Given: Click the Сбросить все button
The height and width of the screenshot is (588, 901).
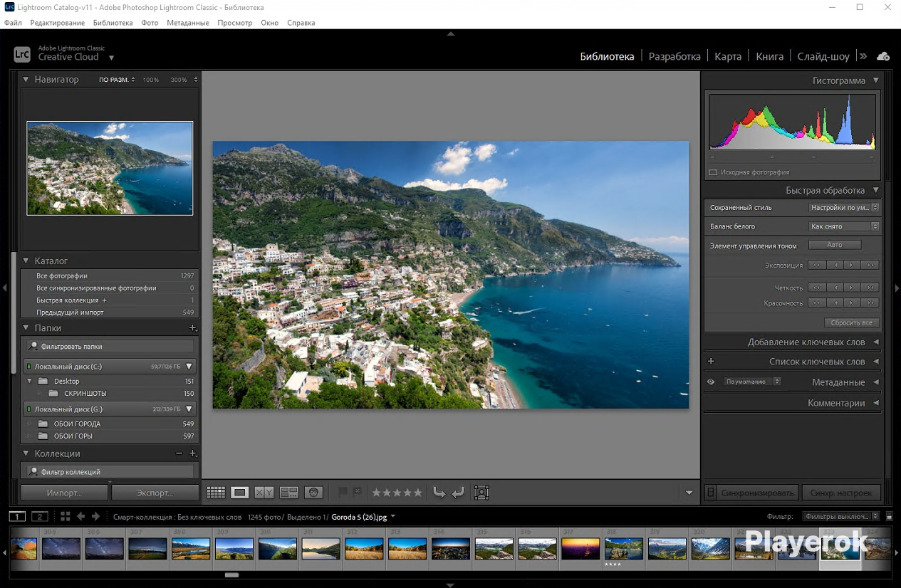Looking at the screenshot, I should click(851, 322).
